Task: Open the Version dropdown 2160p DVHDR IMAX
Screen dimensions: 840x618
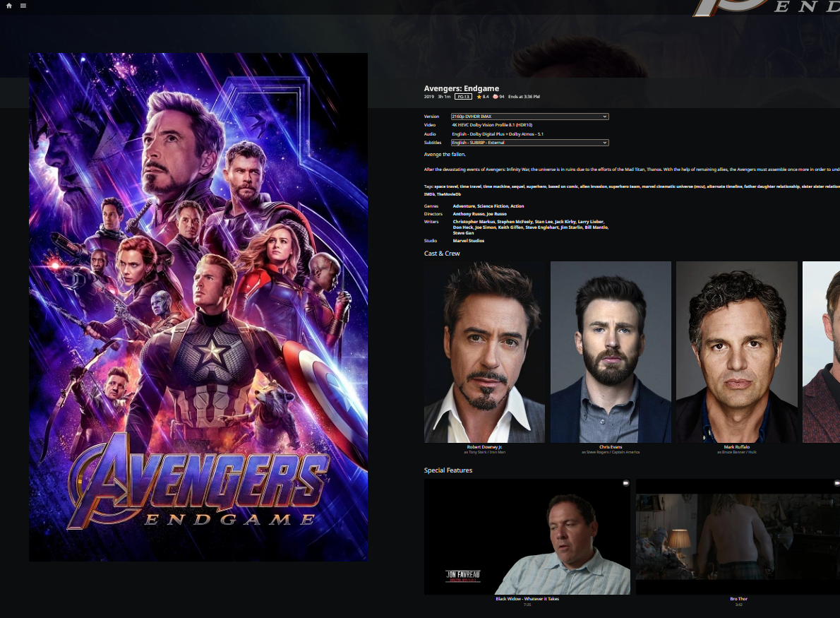Action: 529,117
